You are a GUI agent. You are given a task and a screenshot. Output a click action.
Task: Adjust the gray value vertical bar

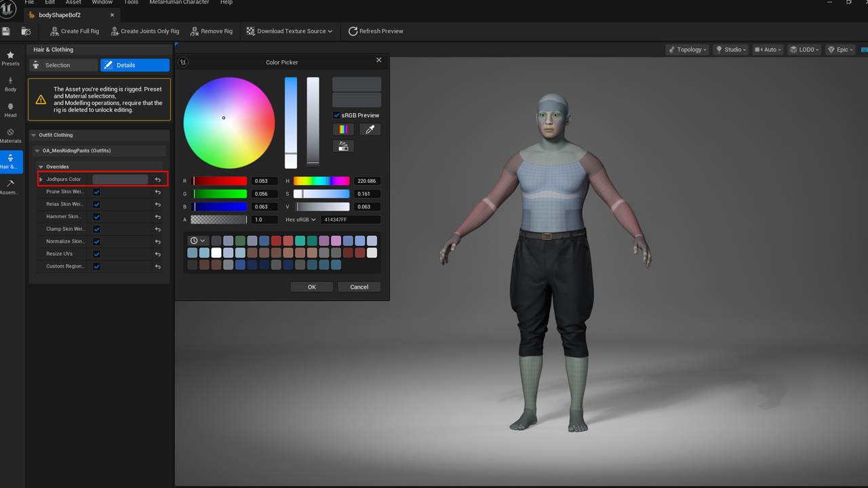click(313, 123)
